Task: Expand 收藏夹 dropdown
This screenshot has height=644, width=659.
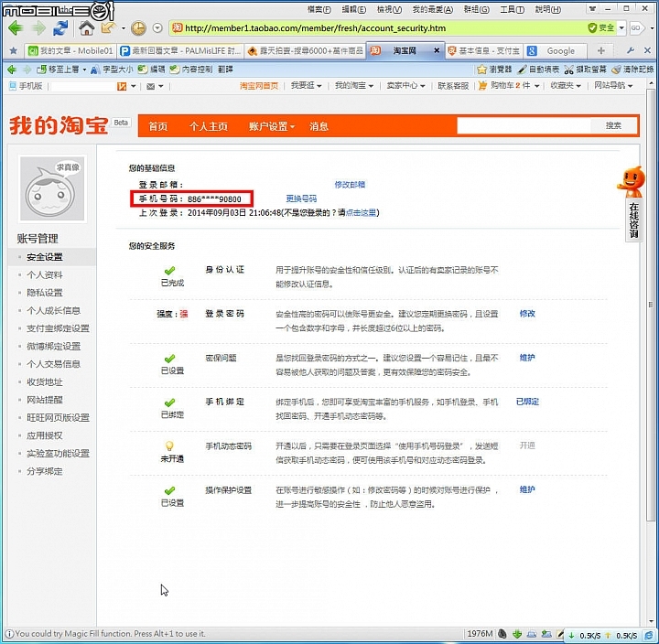Action: point(566,86)
